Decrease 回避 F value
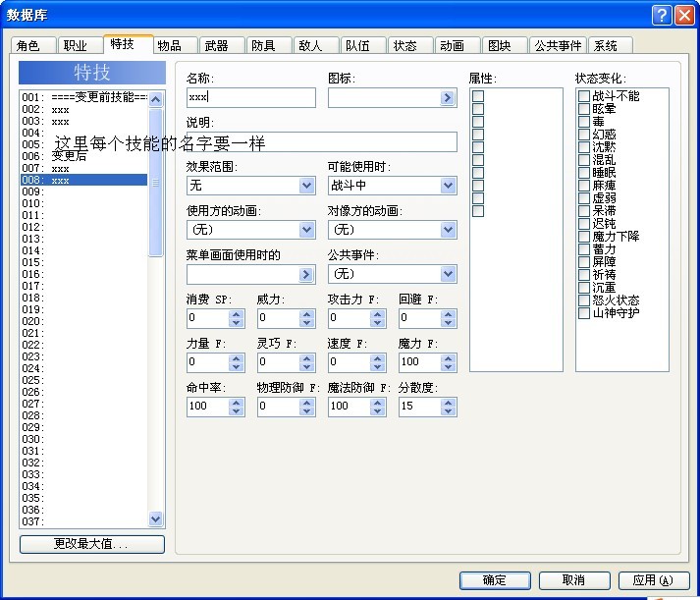Screen dimensions: 700x600 click(449, 323)
